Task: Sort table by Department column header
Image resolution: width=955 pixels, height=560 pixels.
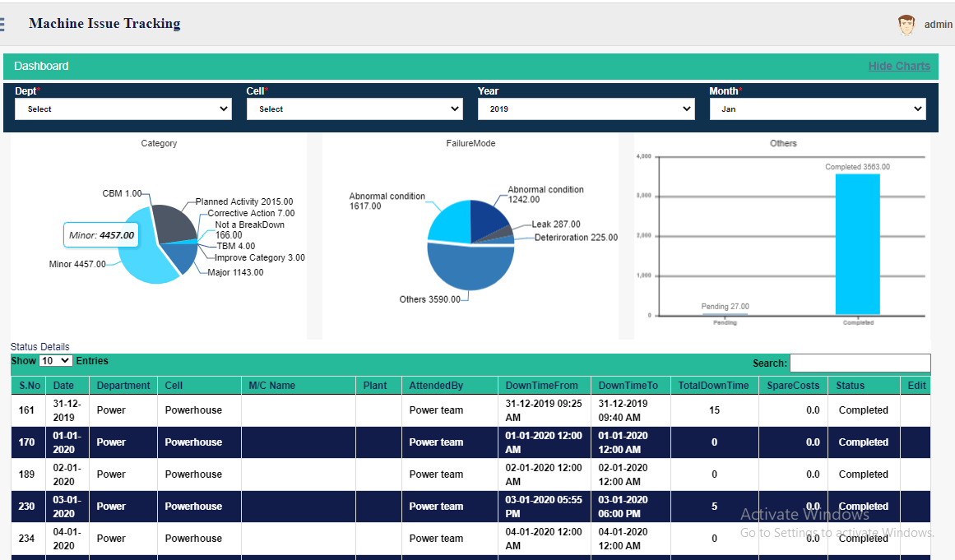Action: coord(123,386)
